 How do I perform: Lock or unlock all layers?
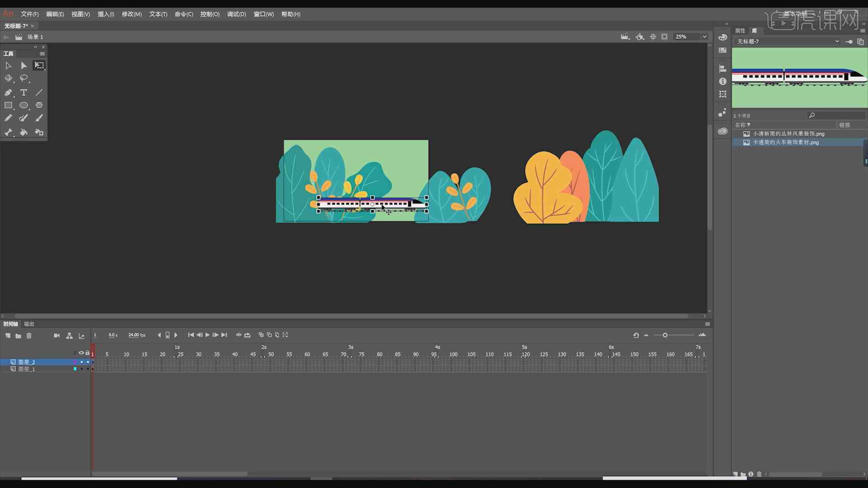88,353
